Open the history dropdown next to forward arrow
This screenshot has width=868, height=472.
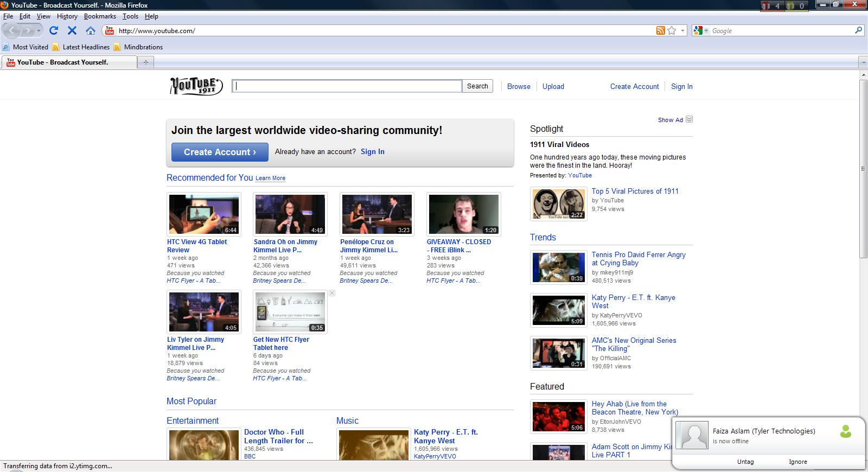pos(38,31)
